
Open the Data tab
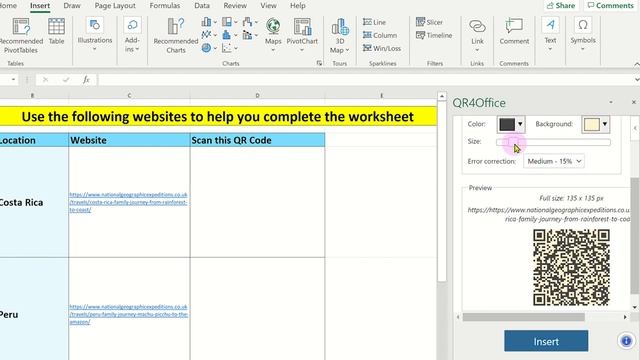202,6
